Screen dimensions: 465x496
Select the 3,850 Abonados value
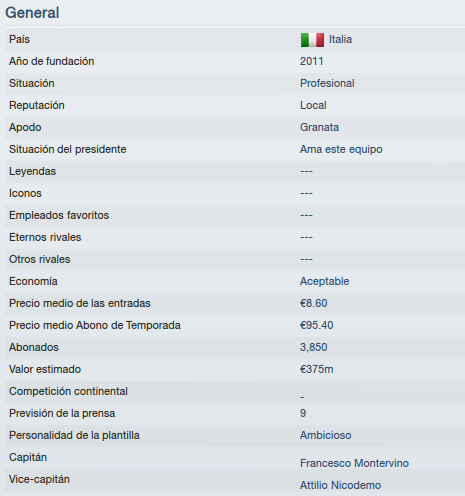pyautogui.click(x=314, y=347)
